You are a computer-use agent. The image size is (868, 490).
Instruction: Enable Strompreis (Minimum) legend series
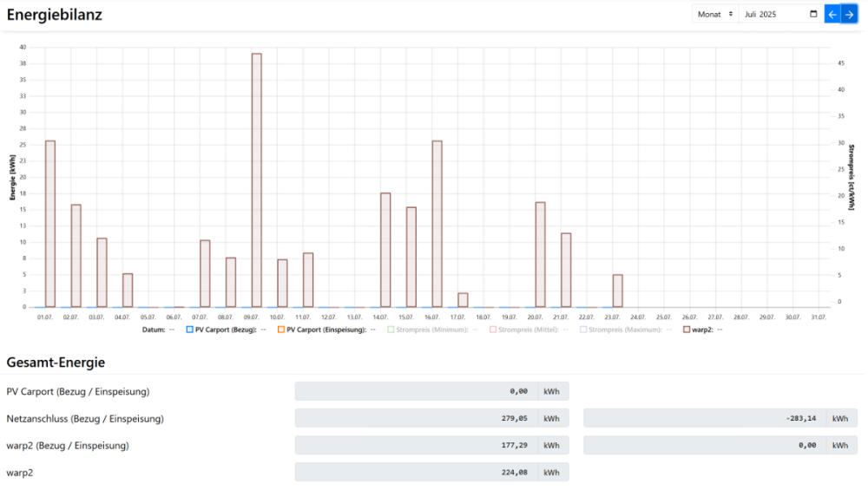(x=430, y=330)
